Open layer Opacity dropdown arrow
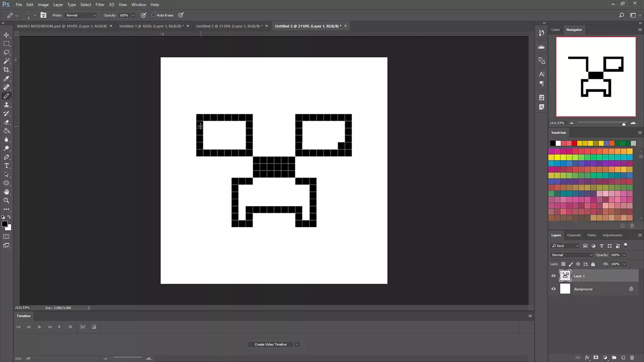This screenshot has width=644, height=362. point(624,255)
